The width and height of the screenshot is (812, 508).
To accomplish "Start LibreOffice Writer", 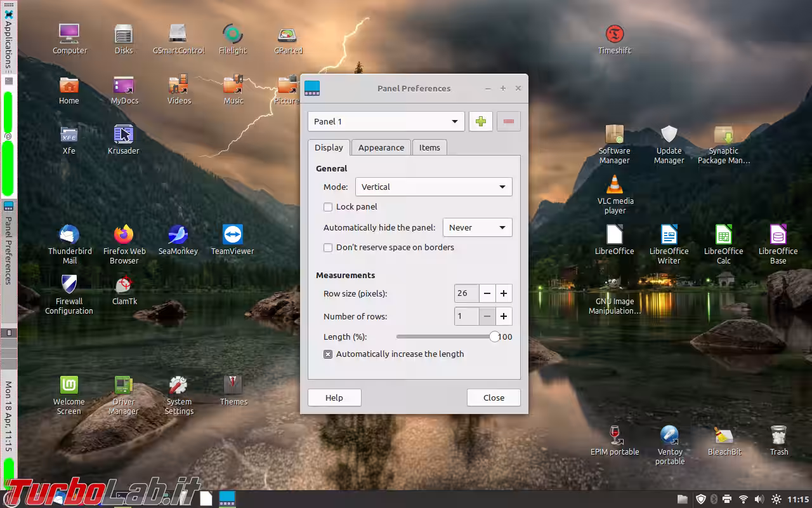I will (x=669, y=235).
